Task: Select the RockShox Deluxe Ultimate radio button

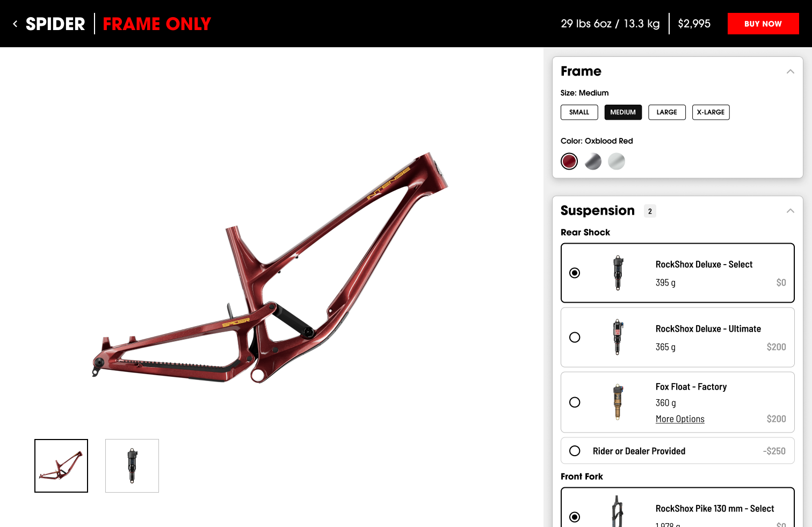Action: pyautogui.click(x=575, y=337)
